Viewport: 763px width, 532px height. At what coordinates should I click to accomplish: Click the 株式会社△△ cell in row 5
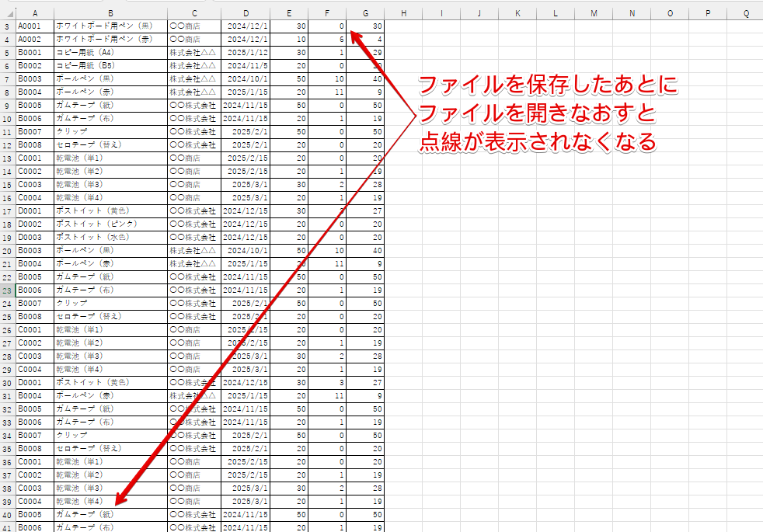[194, 52]
